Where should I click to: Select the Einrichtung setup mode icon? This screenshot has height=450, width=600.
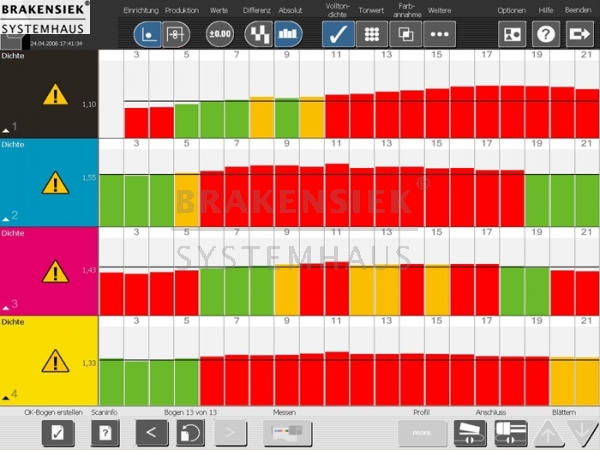pyautogui.click(x=147, y=34)
